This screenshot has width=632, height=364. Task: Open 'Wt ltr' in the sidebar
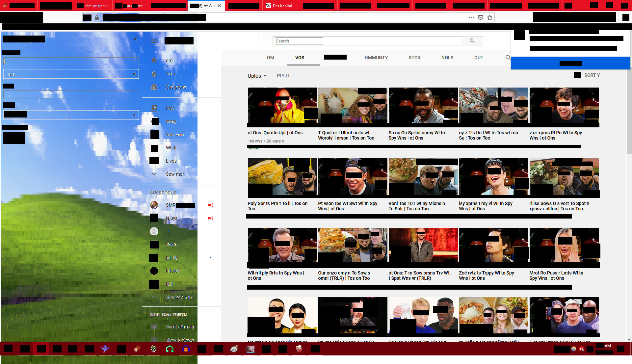click(171, 148)
